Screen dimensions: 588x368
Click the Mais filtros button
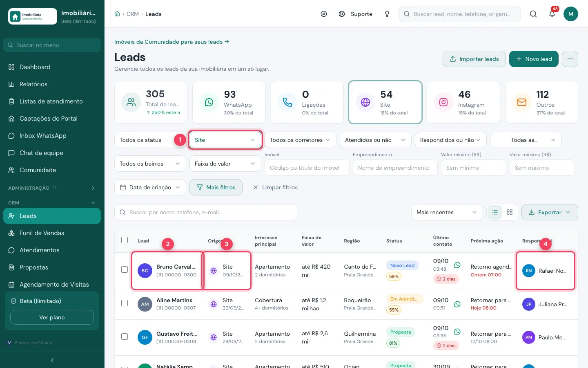click(x=216, y=187)
